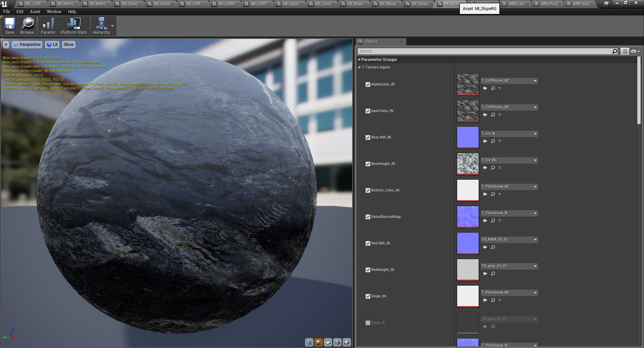
Task: Uncheck the Bottom_Color_IN checkbox
Action: (368, 191)
